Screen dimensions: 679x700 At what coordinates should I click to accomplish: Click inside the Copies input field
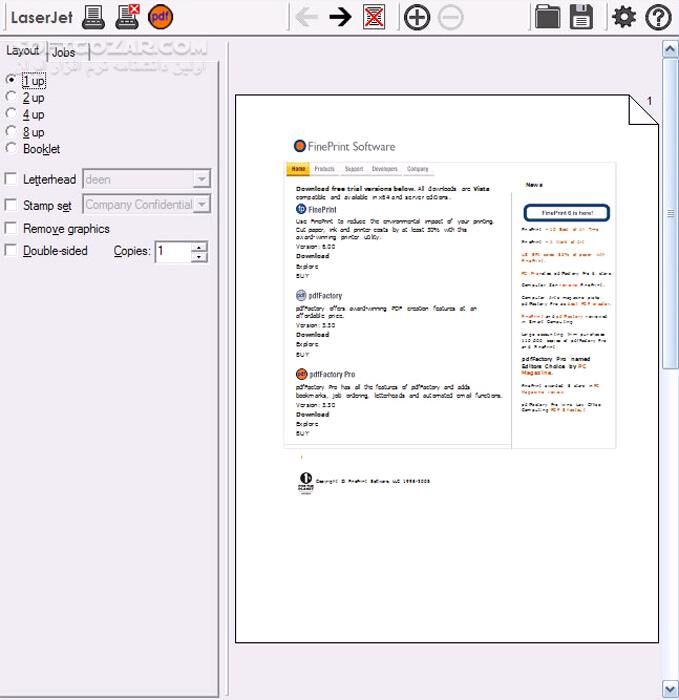(x=172, y=251)
